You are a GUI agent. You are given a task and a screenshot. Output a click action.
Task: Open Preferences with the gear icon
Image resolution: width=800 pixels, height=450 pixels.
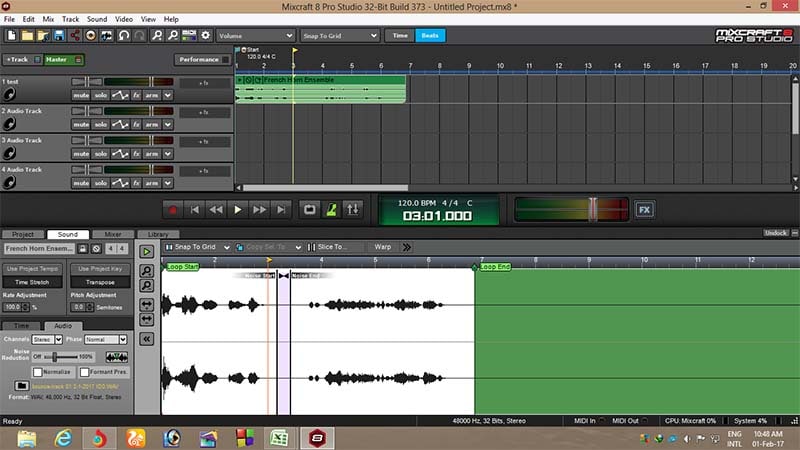pos(206,35)
